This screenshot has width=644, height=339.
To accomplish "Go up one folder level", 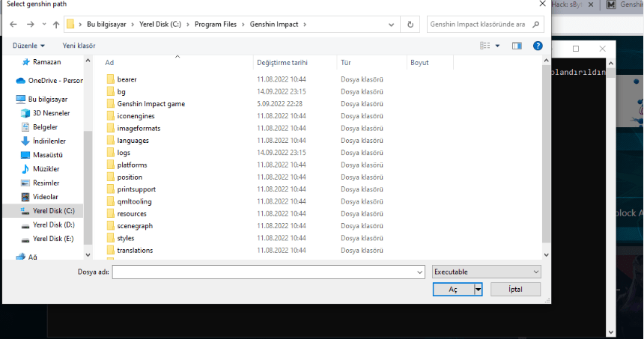I will click(x=56, y=24).
